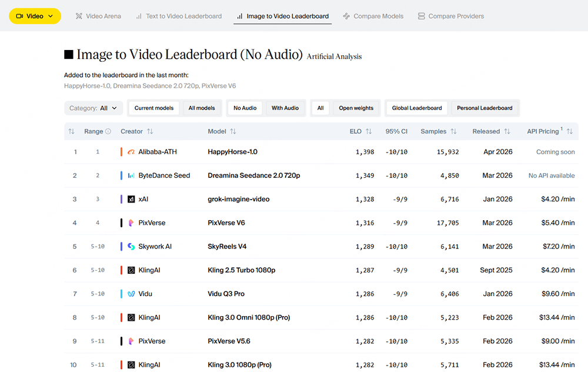The width and height of the screenshot is (588, 372).
Task: Switch to the Global Leaderboard
Action: 417,108
